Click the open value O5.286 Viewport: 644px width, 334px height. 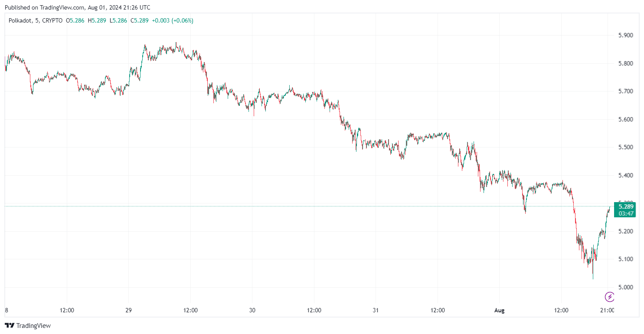[75, 20]
